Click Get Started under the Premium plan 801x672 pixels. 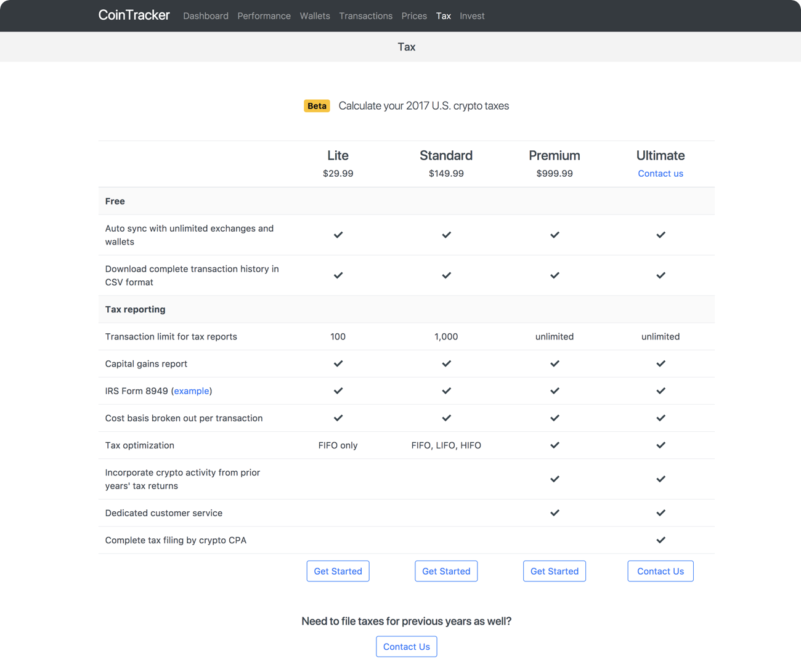click(x=555, y=571)
